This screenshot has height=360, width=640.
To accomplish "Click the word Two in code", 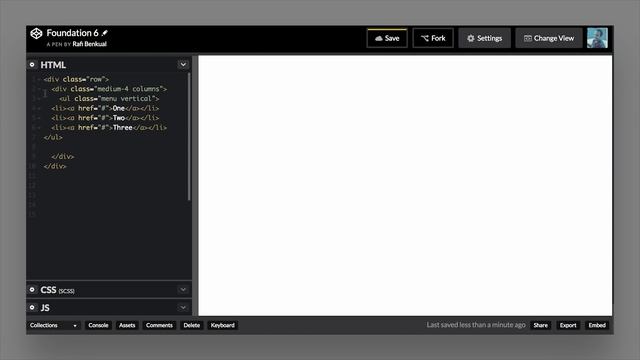I will coord(118,118).
